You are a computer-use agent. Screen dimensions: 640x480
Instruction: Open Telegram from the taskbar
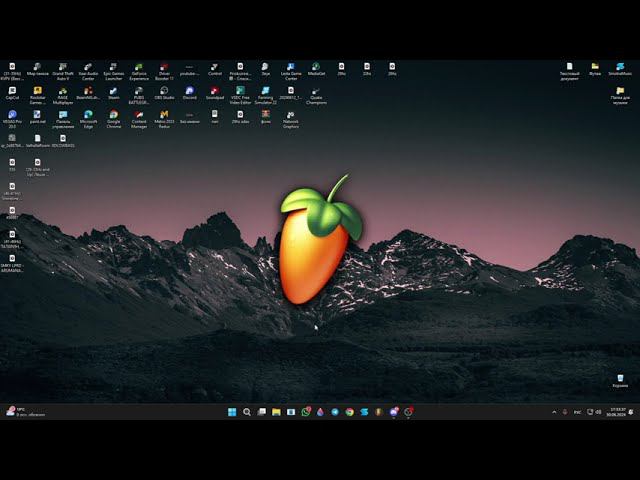coord(335,412)
